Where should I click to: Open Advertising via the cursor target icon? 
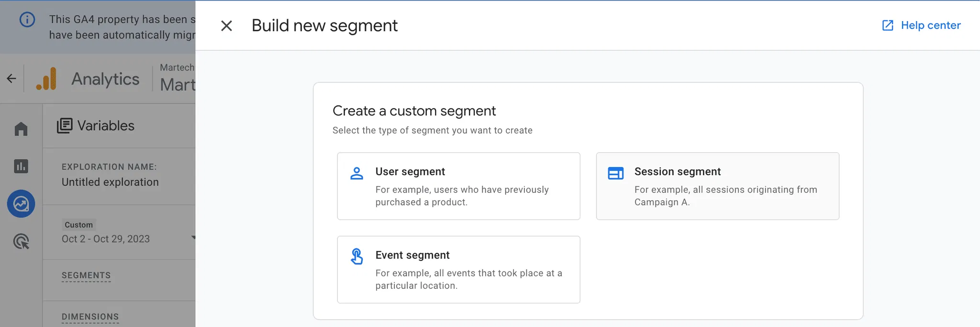21,241
